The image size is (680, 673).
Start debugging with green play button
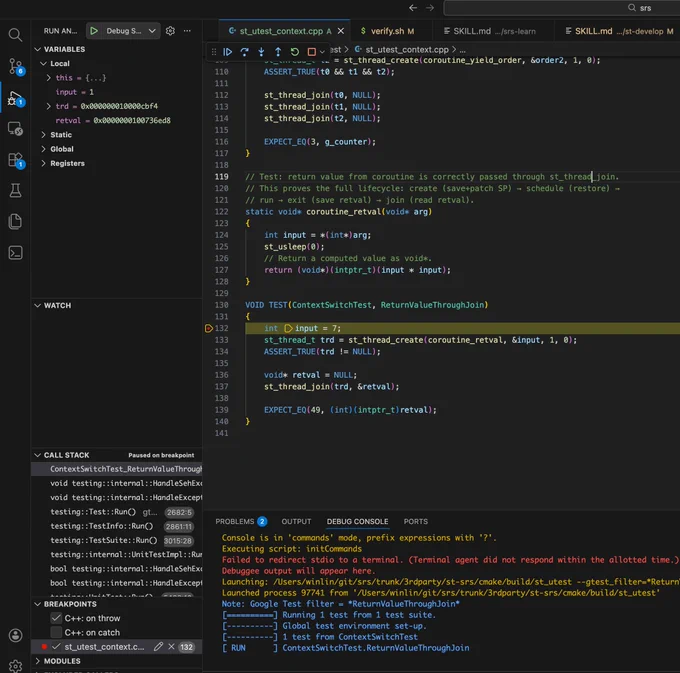click(x=94, y=31)
